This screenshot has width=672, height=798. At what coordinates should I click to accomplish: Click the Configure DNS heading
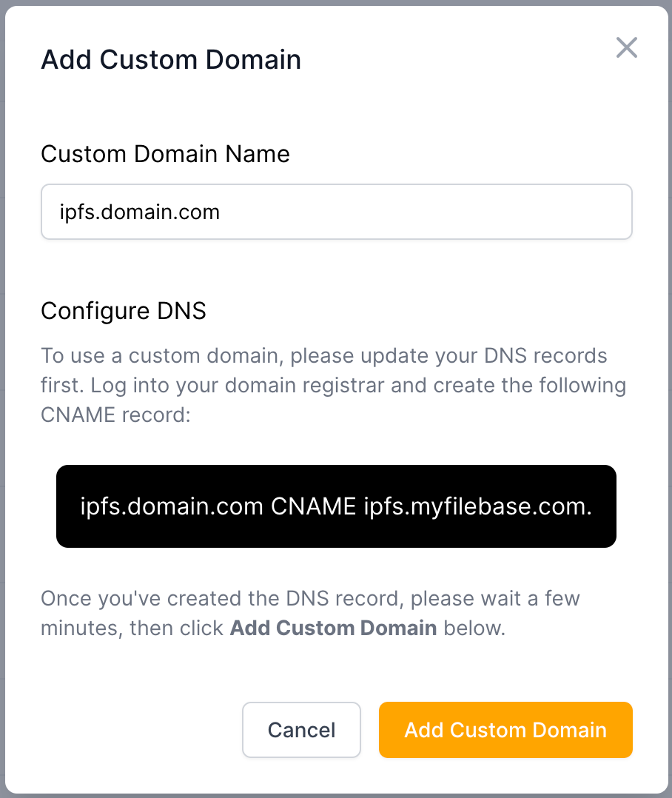pos(124,311)
